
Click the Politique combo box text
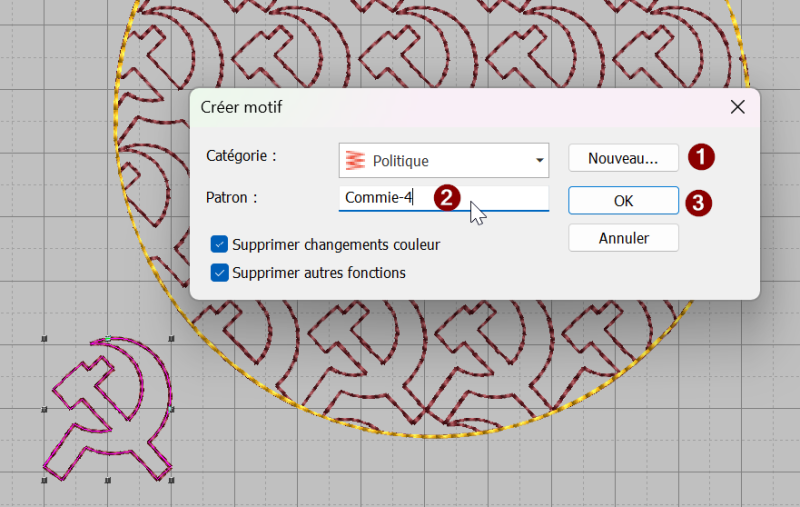click(401, 161)
